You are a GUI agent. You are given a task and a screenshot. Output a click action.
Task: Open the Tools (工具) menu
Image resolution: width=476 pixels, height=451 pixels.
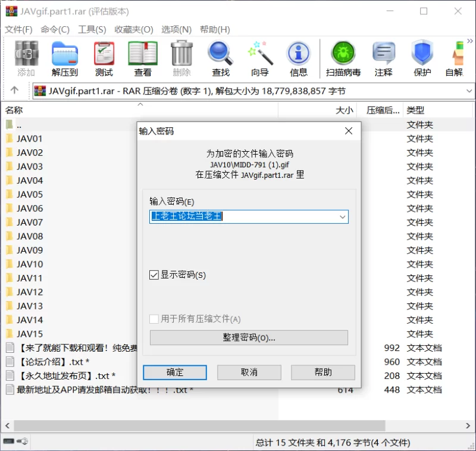tap(92, 29)
